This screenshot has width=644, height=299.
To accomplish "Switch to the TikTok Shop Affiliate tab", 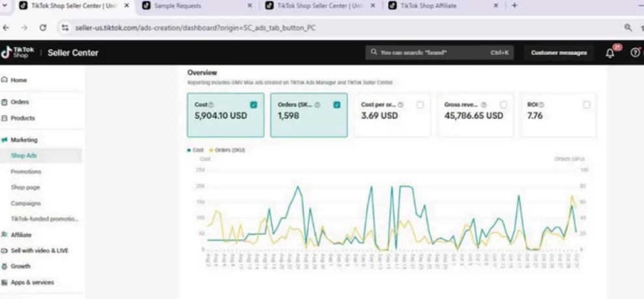I will pos(444,5).
